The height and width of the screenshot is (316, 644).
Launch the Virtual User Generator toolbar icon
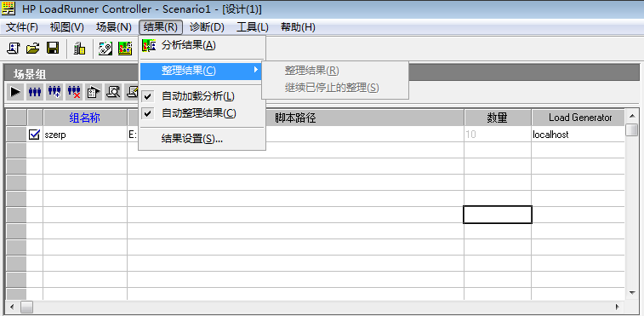coord(105,49)
